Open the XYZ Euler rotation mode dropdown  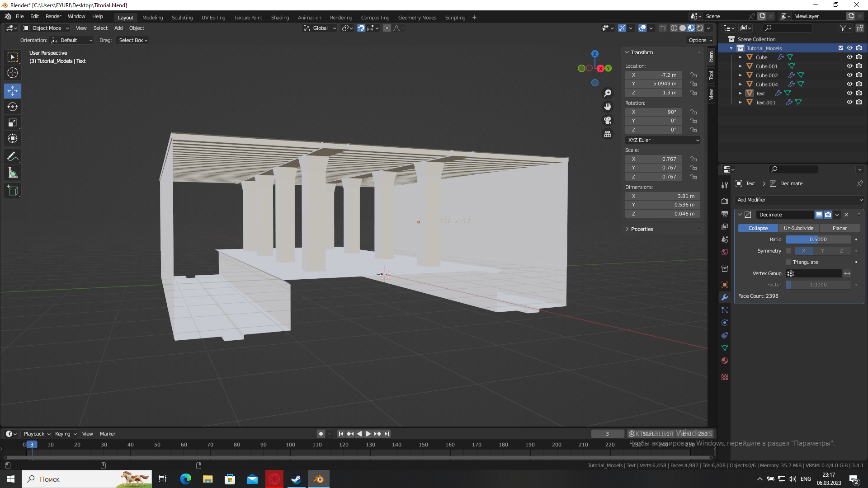tap(663, 140)
